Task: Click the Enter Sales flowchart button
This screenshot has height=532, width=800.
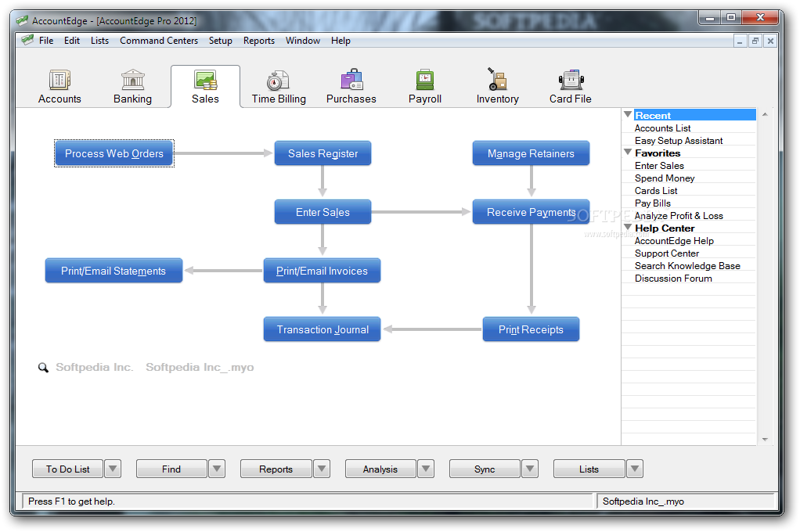Action: 323,212
